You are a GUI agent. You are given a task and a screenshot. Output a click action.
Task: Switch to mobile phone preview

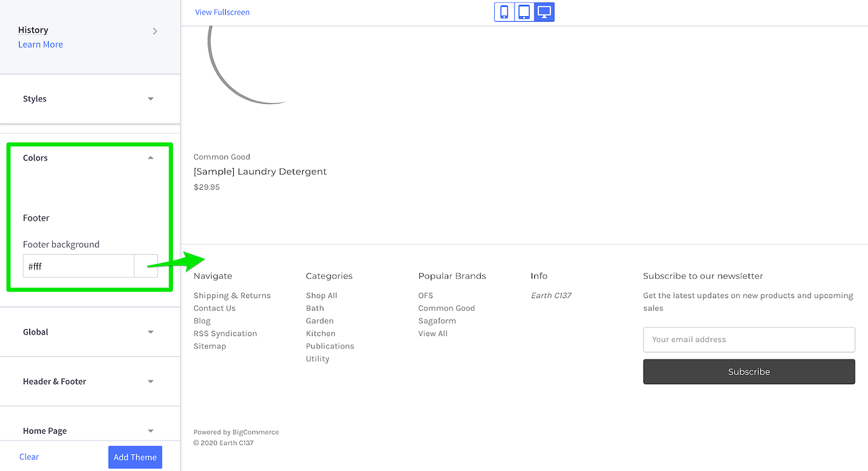(505, 12)
